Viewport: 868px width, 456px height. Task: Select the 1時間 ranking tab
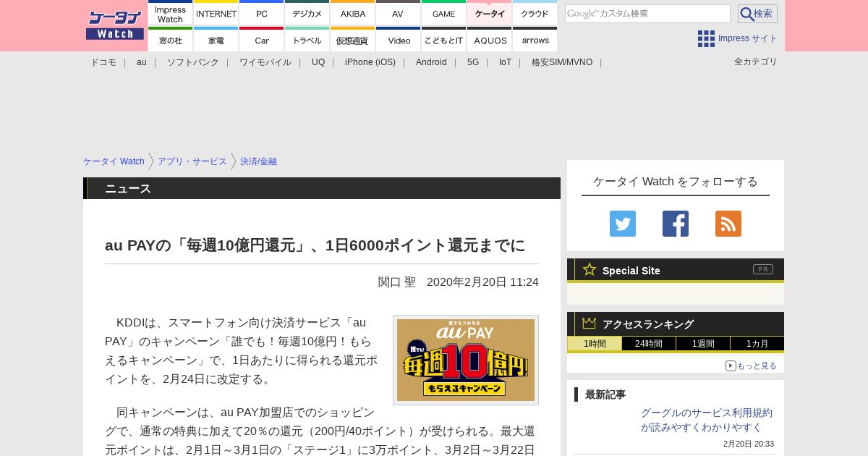[x=595, y=344]
